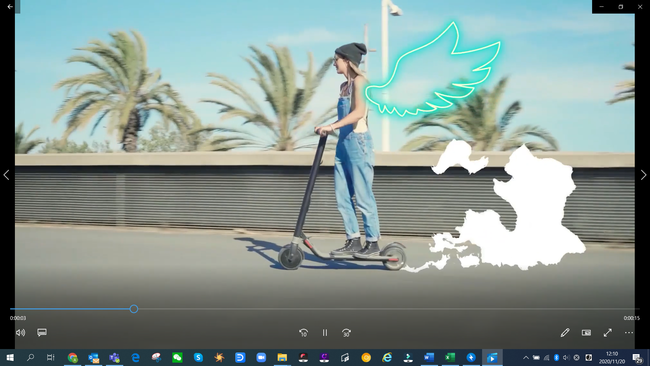The image size is (650, 366).
Task: Show hidden system tray icons
Action: pos(526,357)
